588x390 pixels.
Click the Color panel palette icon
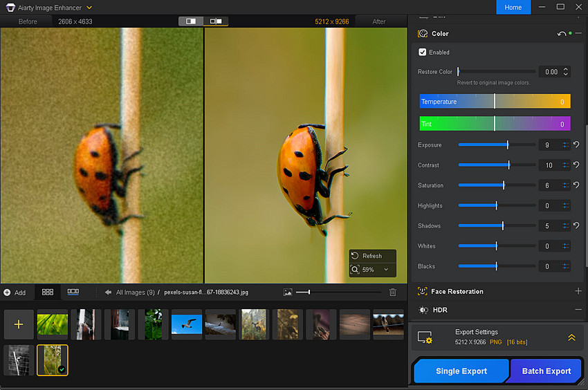pyautogui.click(x=423, y=34)
